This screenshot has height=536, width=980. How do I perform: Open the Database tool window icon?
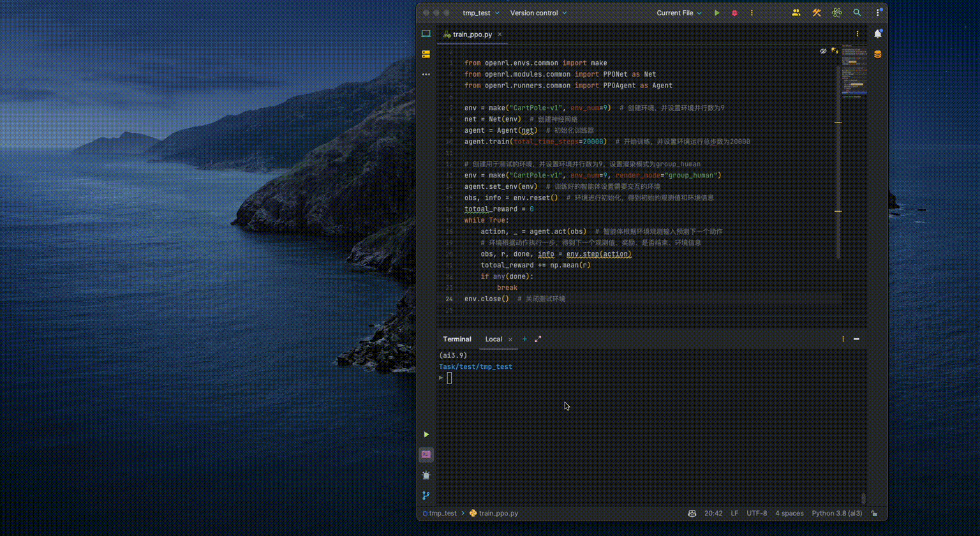[x=878, y=54]
